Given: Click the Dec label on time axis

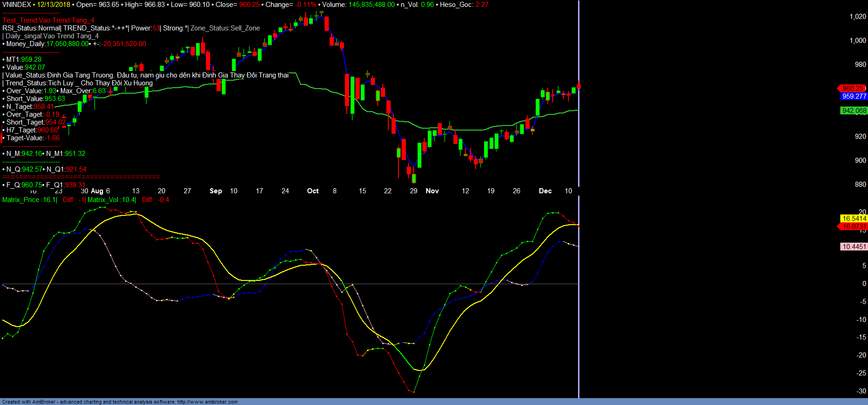Looking at the screenshot, I should click(x=545, y=191).
